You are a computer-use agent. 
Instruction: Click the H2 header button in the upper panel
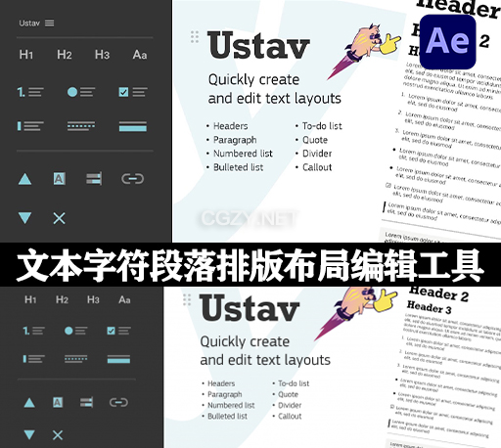point(65,55)
